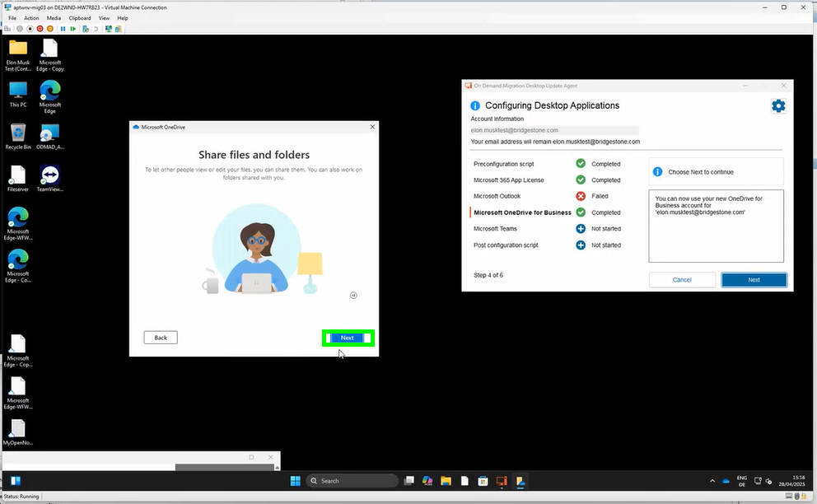This screenshot has height=504, width=817.
Task: Pause the OneDrive illustration animation
Action: [353, 296]
